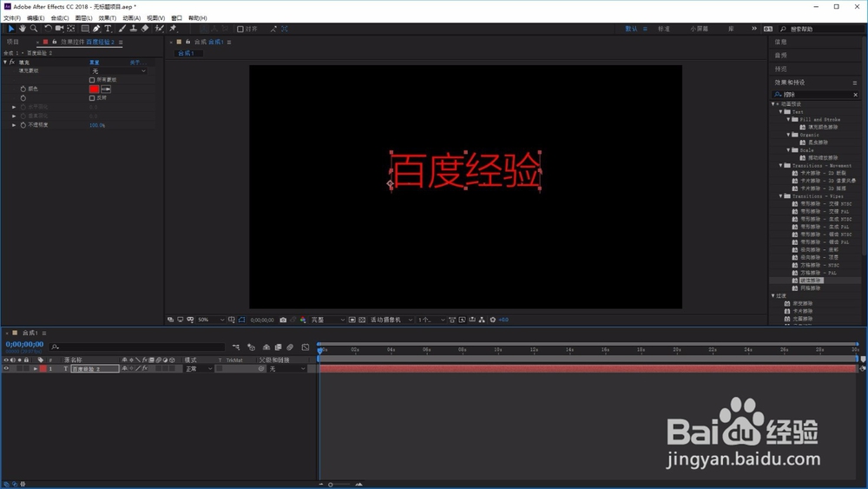Open the 效果(T) menu
This screenshot has width=868, height=489.
pyautogui.click(x=108, y=18)
